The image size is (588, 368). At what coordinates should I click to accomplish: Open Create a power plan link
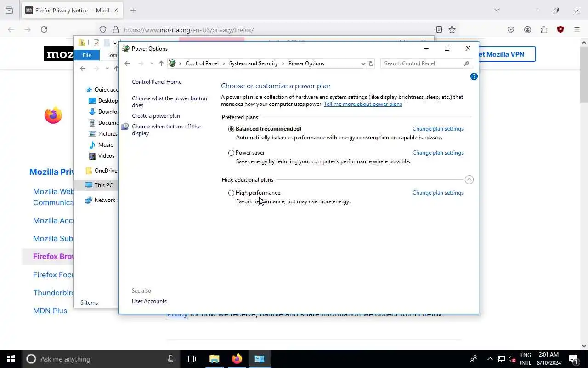[x=156, y=116]
